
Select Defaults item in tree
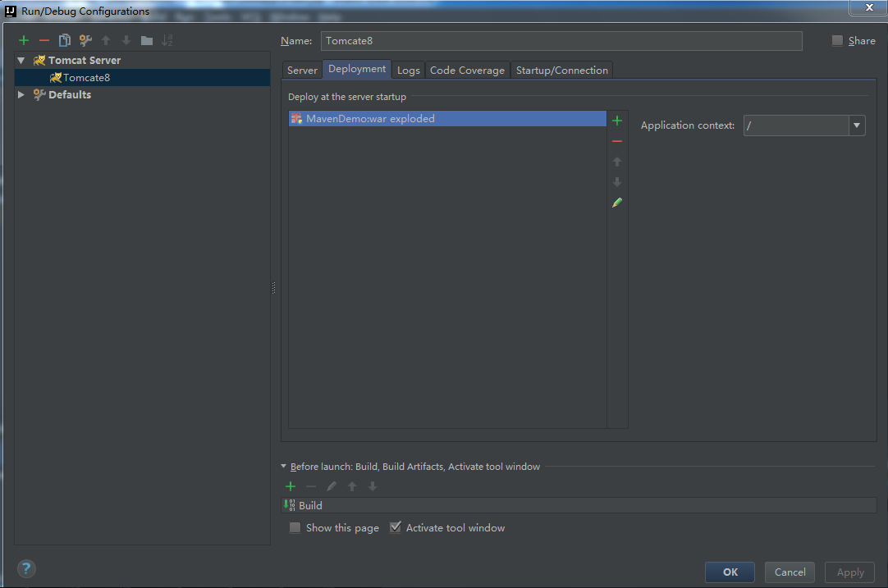click(70, 94)
